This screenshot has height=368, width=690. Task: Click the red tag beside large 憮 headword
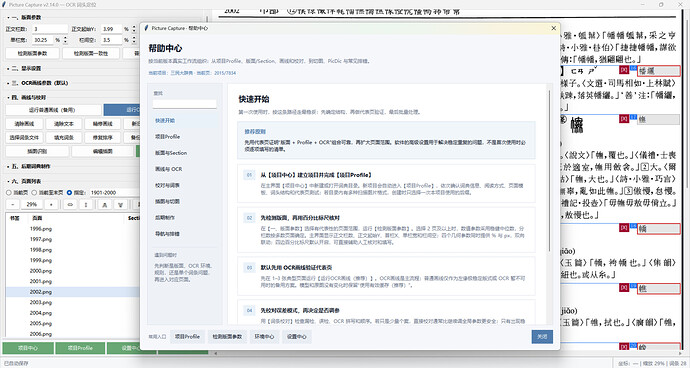[x=624, y=119]
